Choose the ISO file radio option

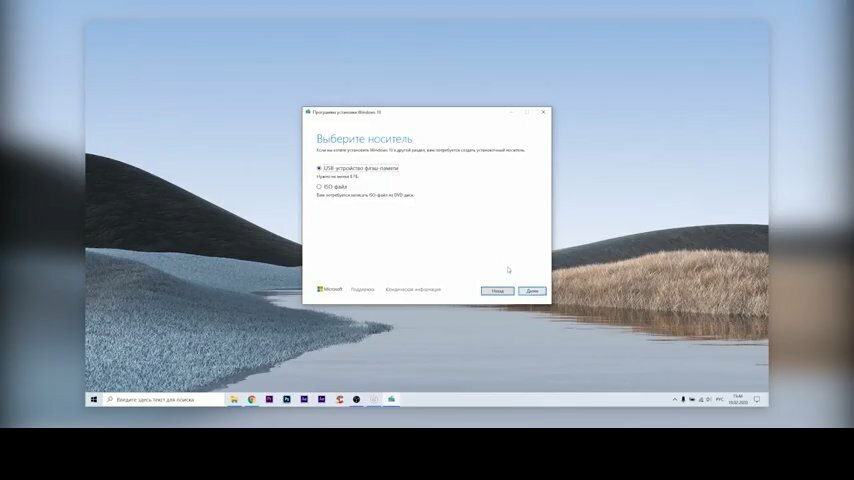(319, 187)
